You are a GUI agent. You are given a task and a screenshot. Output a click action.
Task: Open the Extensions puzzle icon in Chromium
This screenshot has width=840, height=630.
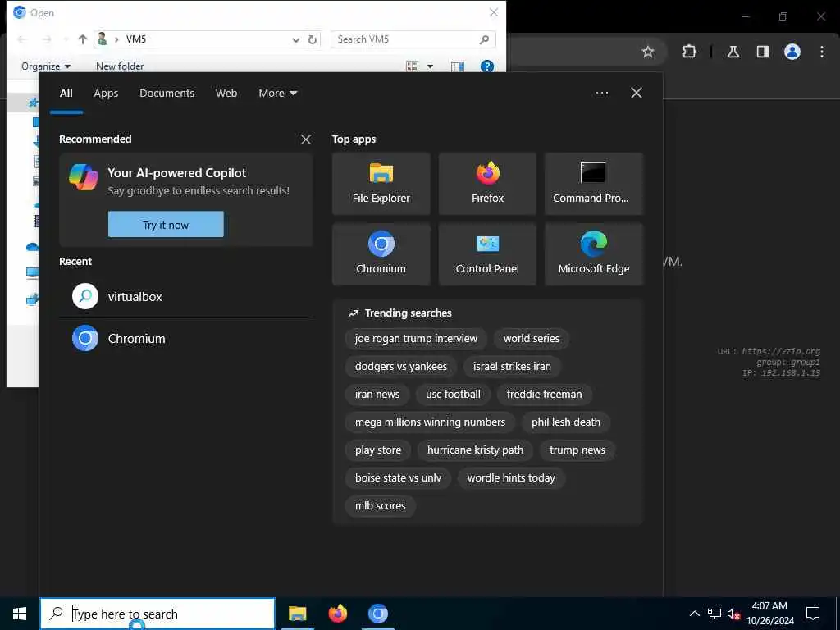pyautogui.click(x=689, y=52)
